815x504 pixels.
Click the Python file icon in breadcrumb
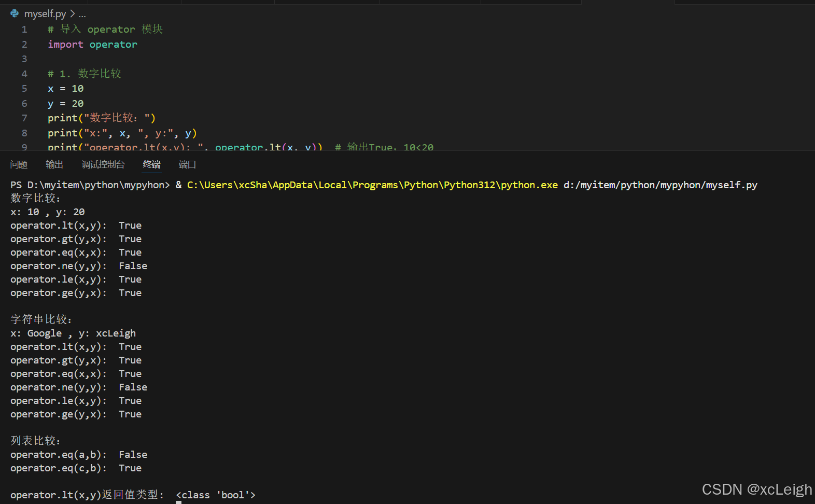tap(15, 13)
